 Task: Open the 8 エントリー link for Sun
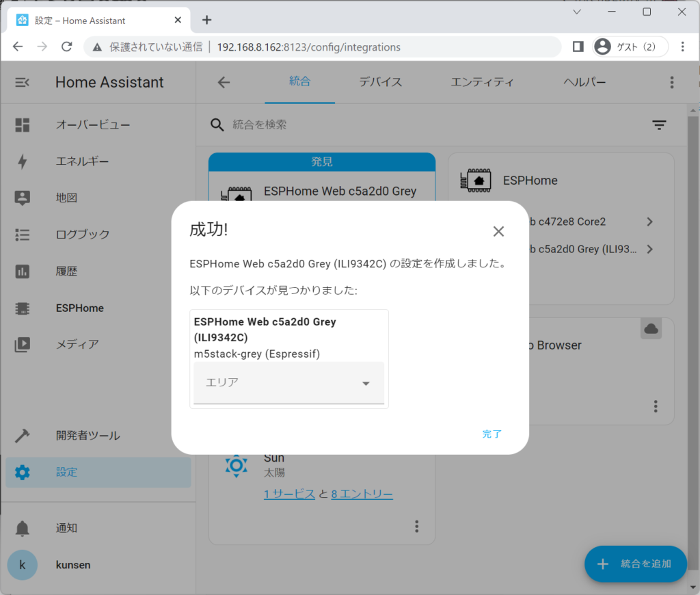point(362,493)
